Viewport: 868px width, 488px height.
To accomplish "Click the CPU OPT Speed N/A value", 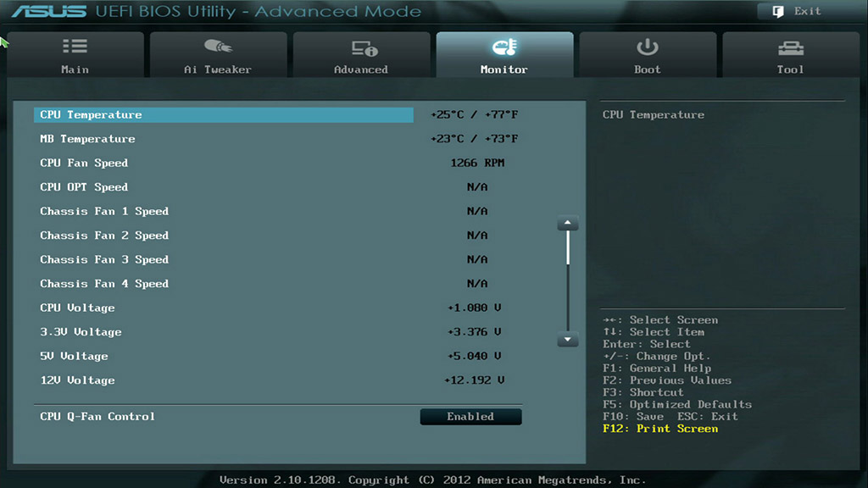I will [x=477, y=187].
